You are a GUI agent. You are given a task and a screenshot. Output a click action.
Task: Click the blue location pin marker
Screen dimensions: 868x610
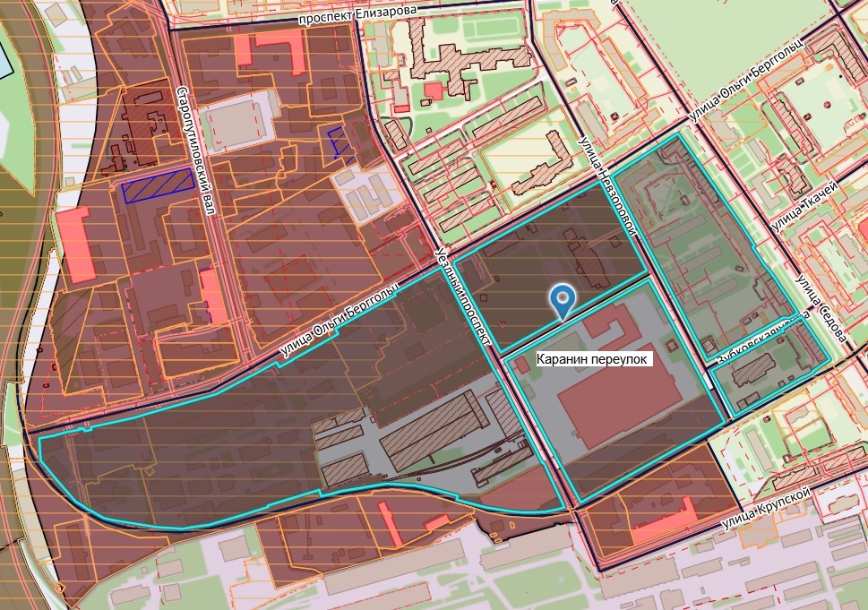[563, 300]
